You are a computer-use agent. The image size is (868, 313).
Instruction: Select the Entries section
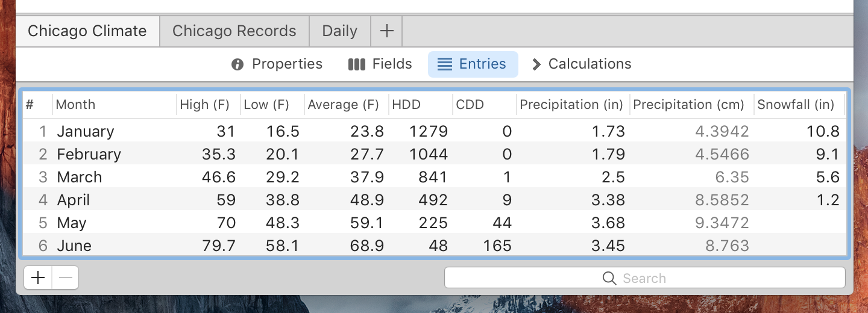[x=473, y=64]
